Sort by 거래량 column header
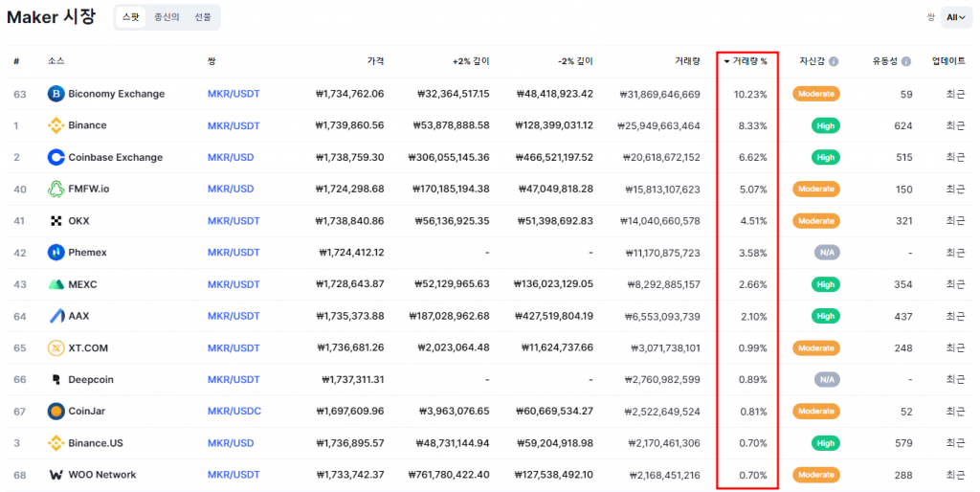Viewport: 980px width, 492px height. [x=687, y=61]
